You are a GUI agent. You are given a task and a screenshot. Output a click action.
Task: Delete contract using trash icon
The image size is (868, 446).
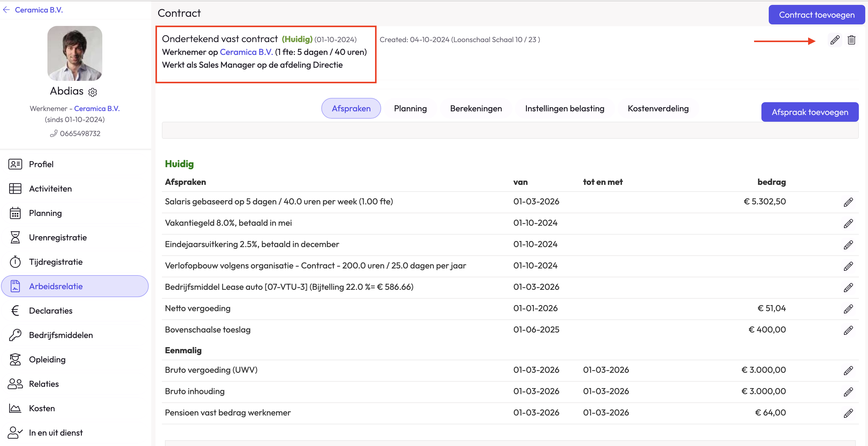(851, 40)
